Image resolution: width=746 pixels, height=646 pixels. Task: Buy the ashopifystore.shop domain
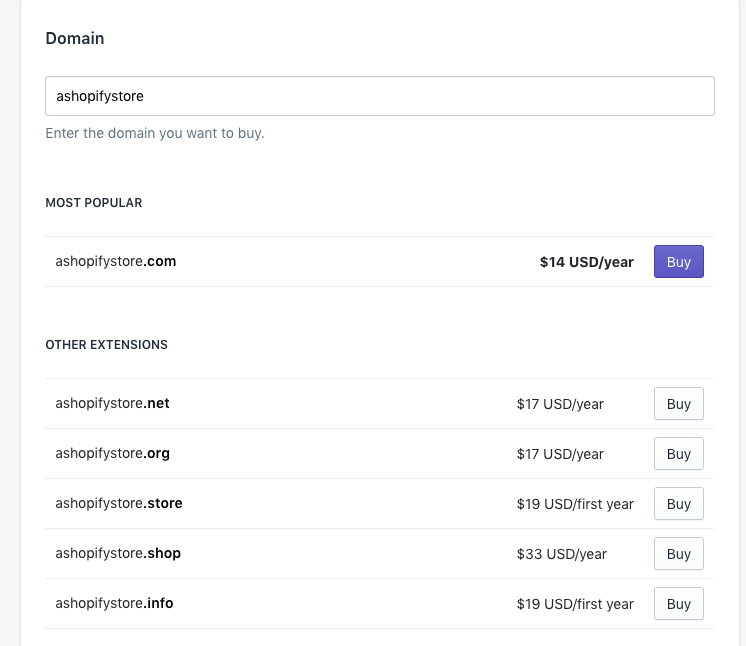tap(678, 554)
